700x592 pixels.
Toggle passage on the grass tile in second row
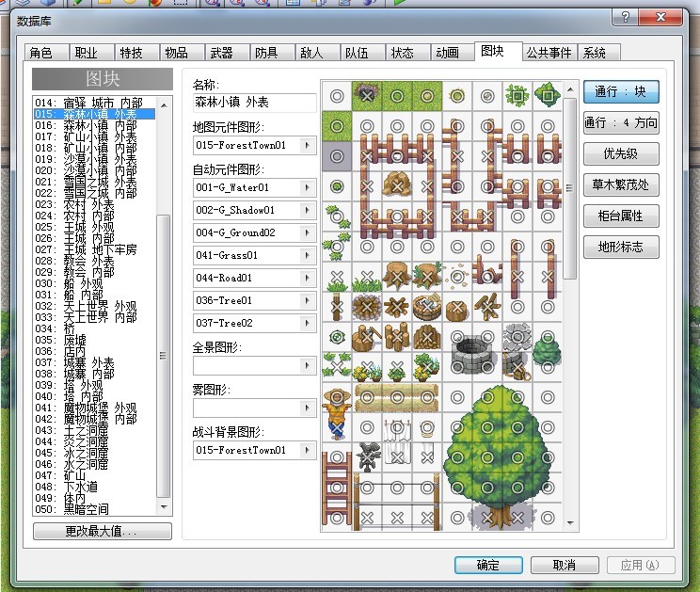337,126
